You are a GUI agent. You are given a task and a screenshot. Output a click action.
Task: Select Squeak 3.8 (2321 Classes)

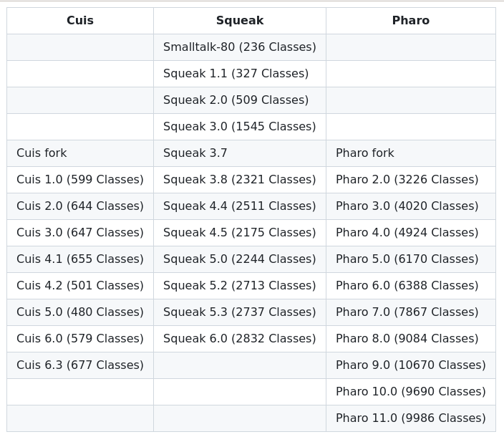pos(240,180)
